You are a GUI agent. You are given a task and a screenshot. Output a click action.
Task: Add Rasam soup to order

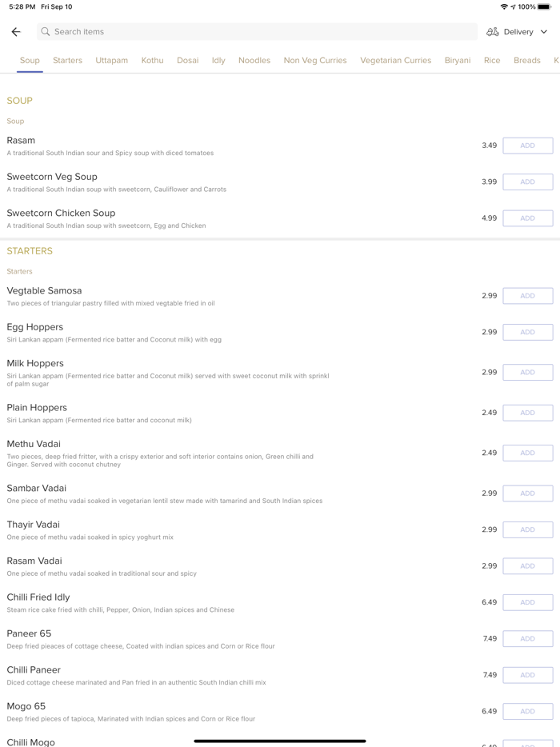527,146
